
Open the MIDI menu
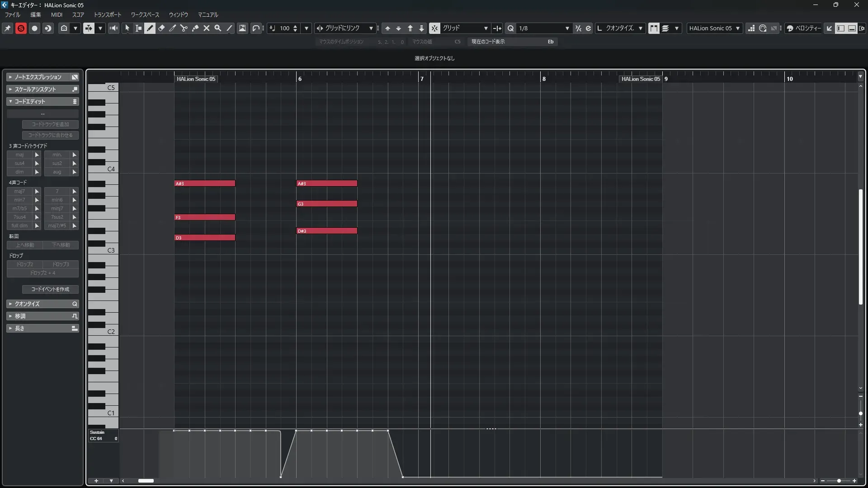[57, 14]
